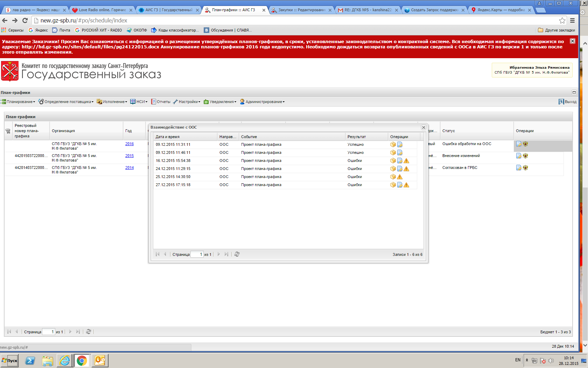
Task: Open signed document icon for 24.12.2015 11:29:15 entry
Action: (400, 169)
